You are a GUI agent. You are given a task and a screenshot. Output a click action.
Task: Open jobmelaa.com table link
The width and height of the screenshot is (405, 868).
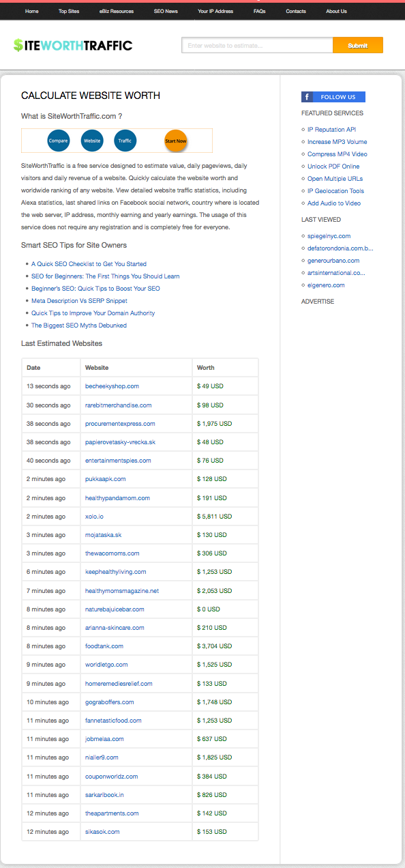pos(104,739)
